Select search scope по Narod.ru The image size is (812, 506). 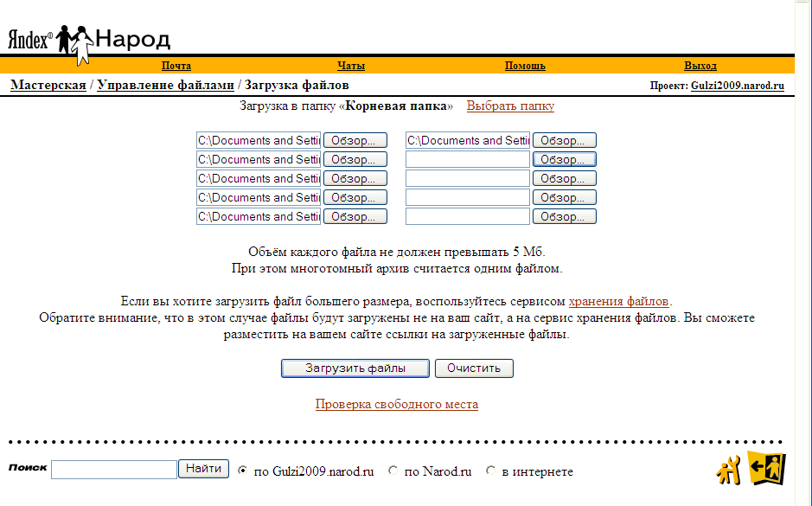393,471
